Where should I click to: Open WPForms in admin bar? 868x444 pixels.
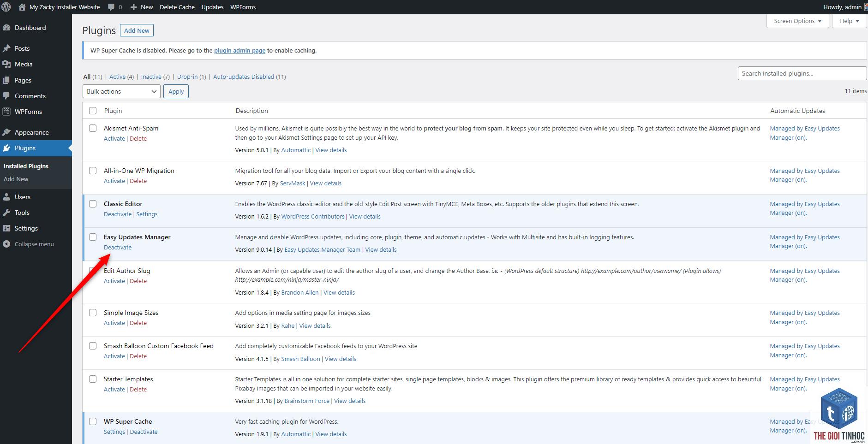click(x=243, y=7)
